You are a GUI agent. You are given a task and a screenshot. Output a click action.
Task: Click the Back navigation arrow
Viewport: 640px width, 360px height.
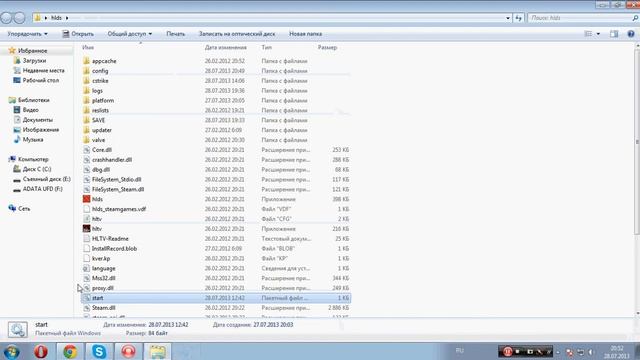pyautogui.click(x=6, y=18)
